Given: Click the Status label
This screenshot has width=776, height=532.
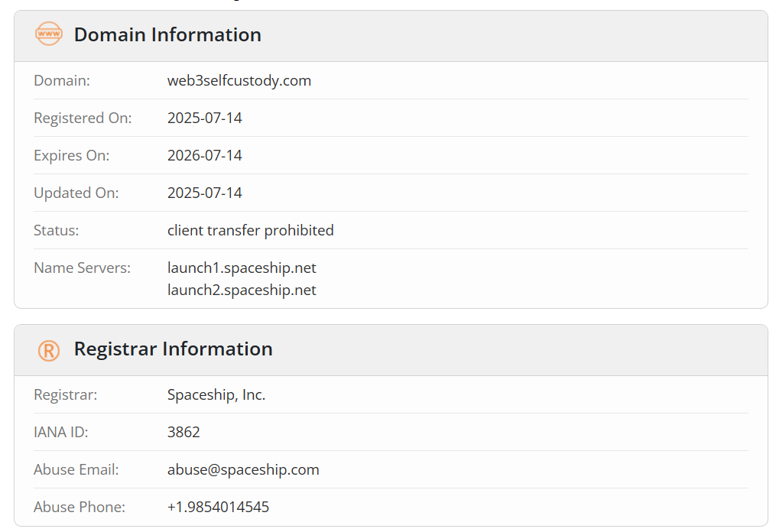Looking at the screenshot, I should [x=56, y=230].
